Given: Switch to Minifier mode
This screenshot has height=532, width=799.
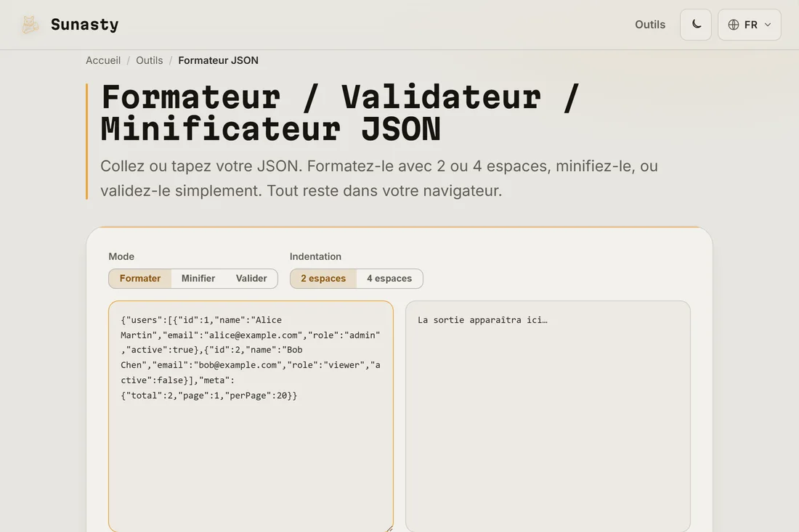Looking at the screenshot, I should coord(198,279).
